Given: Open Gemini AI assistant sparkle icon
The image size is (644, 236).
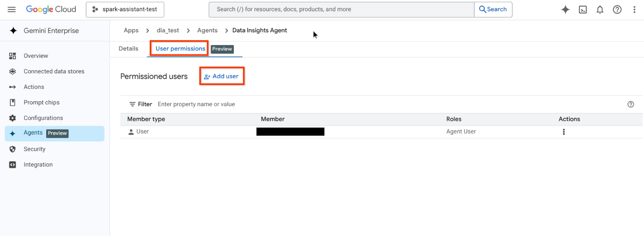Looking at the screenshot, I should [565, 9].
